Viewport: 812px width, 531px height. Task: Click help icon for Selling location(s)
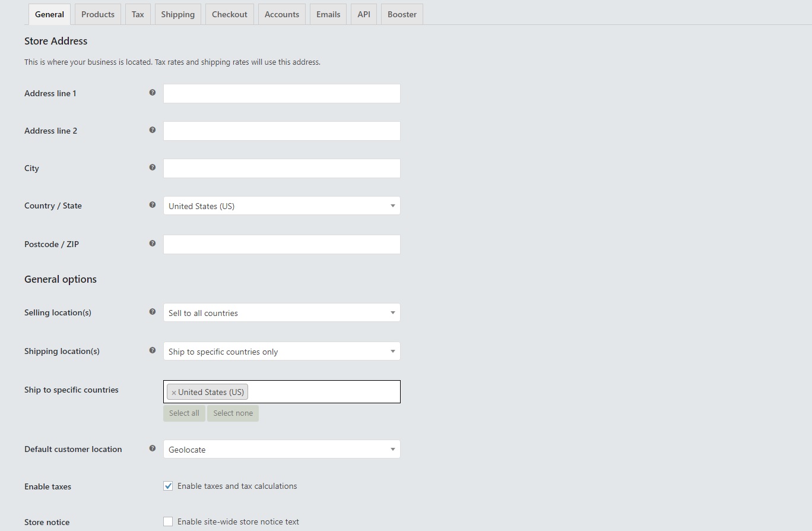[153, 312]
